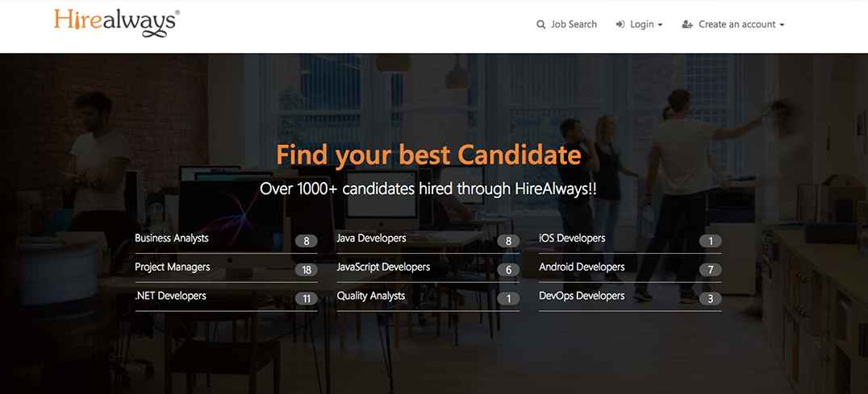
Task: View DevOps Developers listings
Action: [582, 297]
